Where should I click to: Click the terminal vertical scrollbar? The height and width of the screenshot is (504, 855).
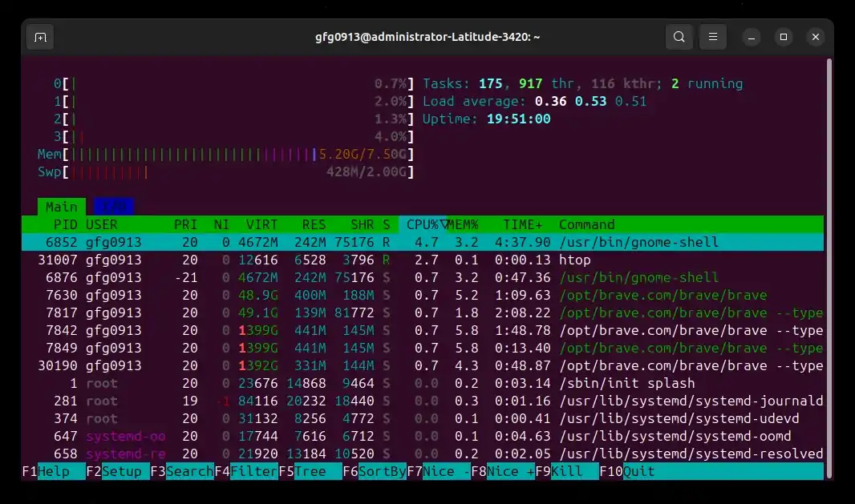click(829, 267)
